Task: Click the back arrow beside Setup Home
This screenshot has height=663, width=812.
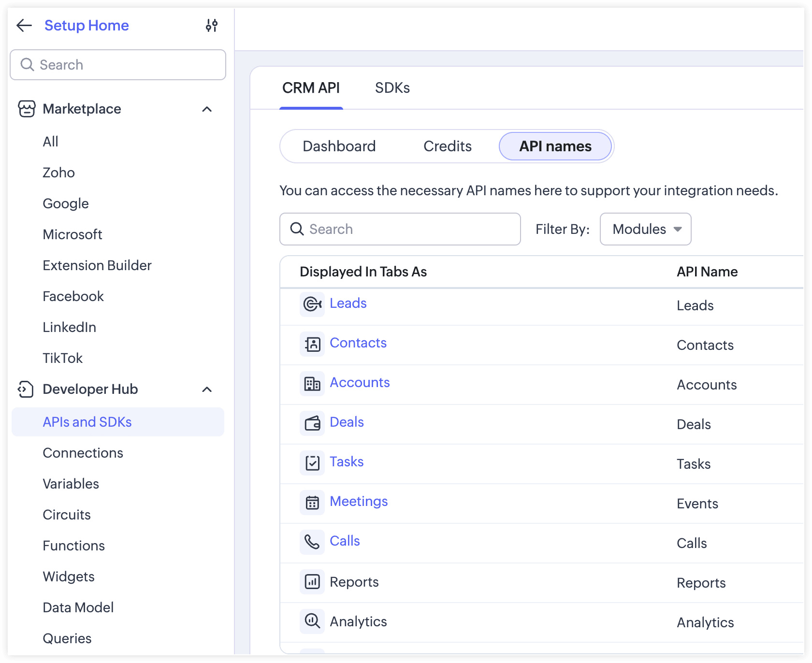Action: 24,26
